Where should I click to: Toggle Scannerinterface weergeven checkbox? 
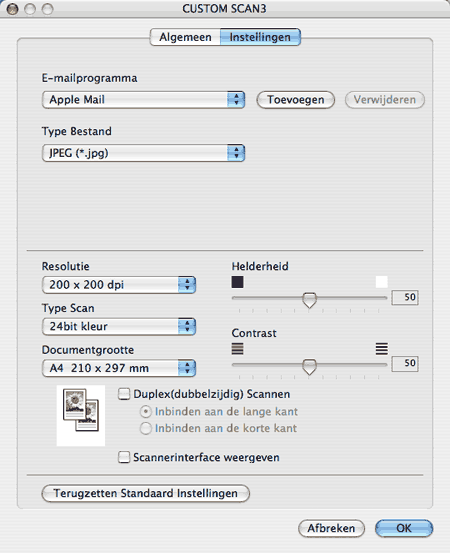pyautogui.click(x=124, y=457)
